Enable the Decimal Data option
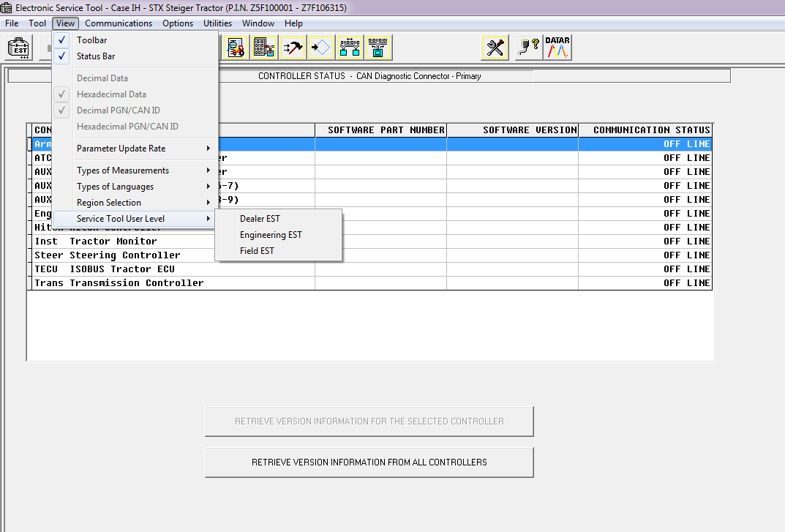The height and width of the screenshot is (532, 785). [102, 78]
